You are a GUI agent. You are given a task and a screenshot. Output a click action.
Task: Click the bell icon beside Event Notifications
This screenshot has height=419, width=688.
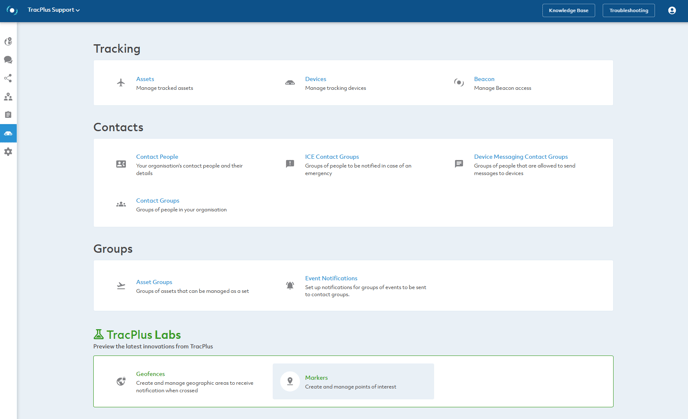point(290,286)
